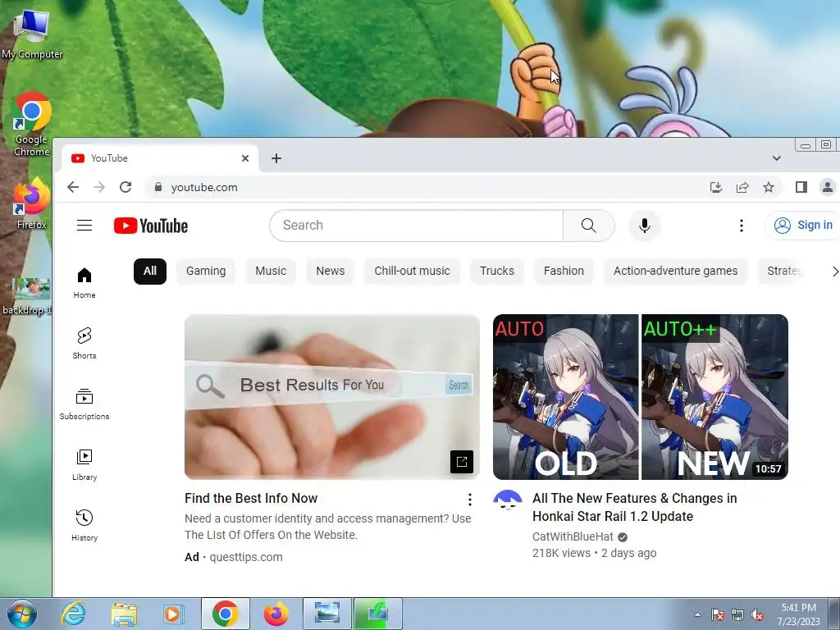The height and width of the screenshot is (630, 840).
Task: Open History in the sidebar
Action: point(84,526)
